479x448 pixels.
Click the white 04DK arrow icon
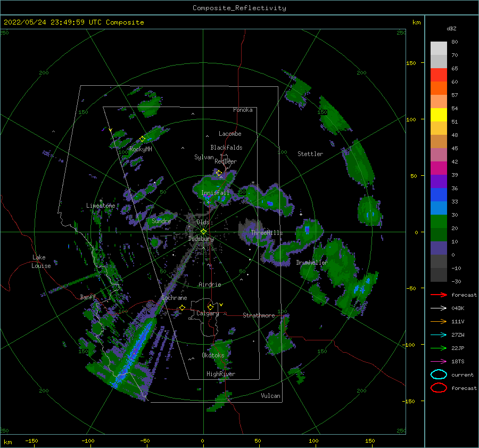(x=439, y=308)
